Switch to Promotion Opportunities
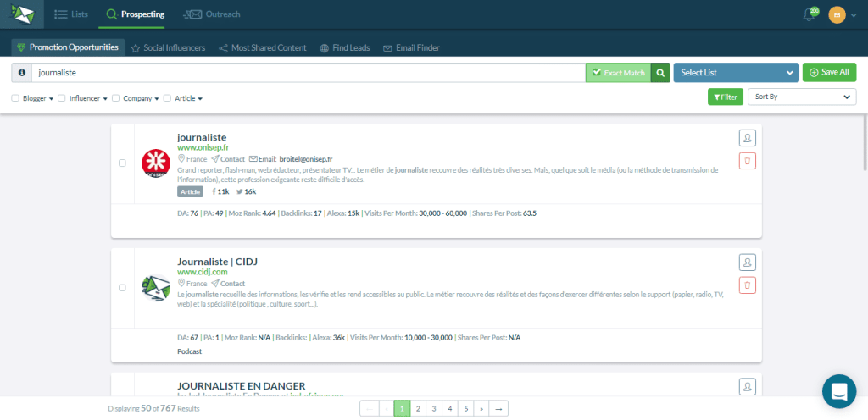Image resolution: width=868 pixels, height=420 pixels. (68, 47)
